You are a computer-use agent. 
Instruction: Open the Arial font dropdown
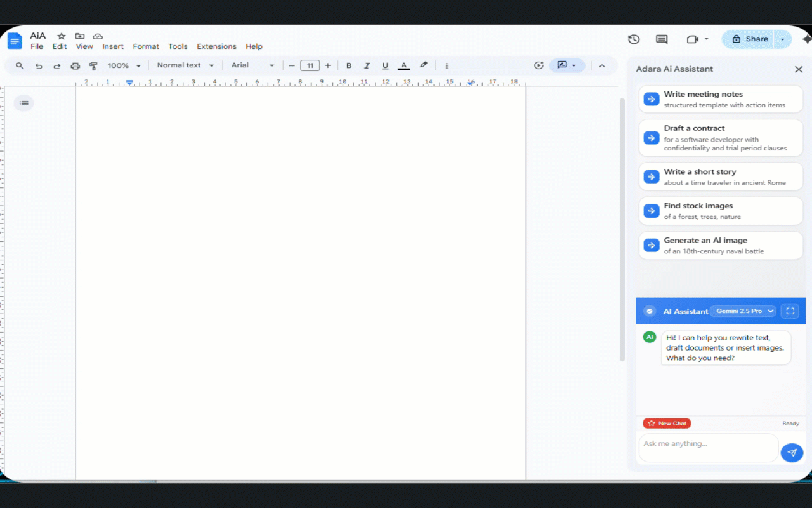251,65
